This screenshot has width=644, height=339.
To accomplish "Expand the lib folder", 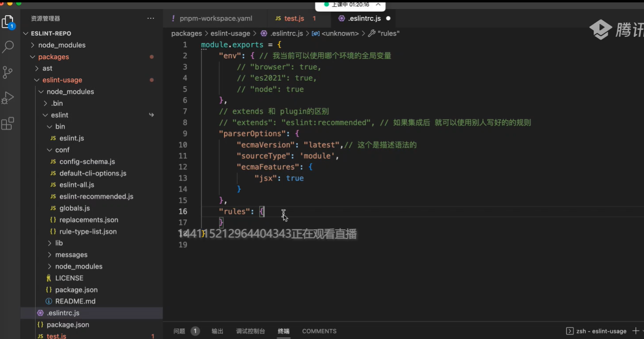I will pyautogui.click(x=59, y=243).
